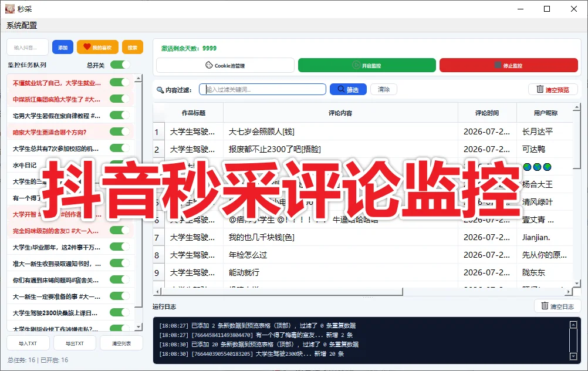Select row header number 1

pyautogui.click(x=158, y=132)
